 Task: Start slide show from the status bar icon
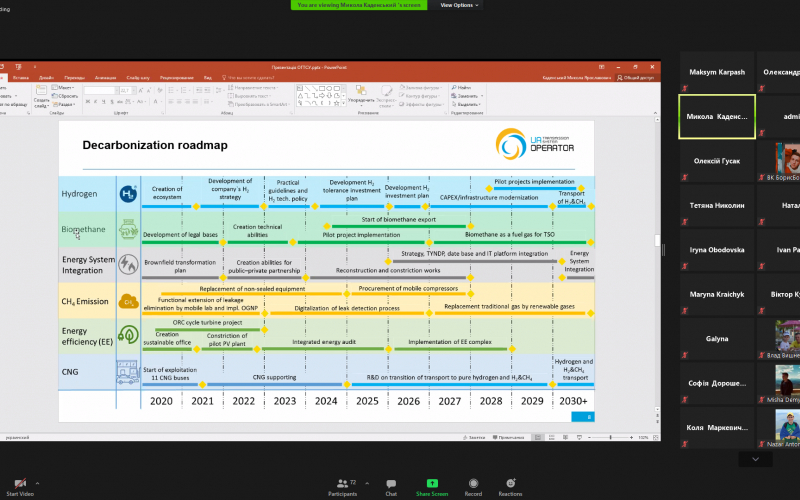pyautogui.click(x=579, y=437)
